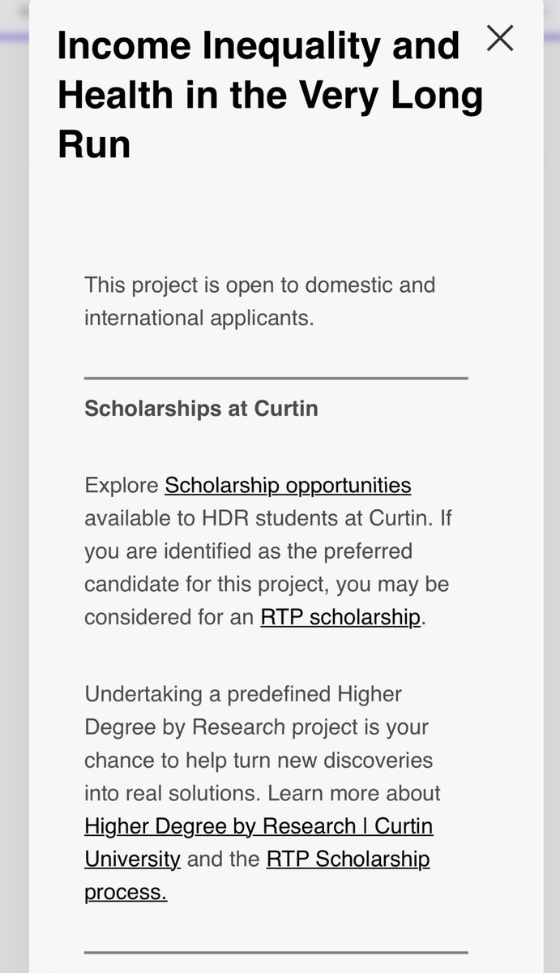Viewport: 560px width, 973px height.
Task: Click 'turn new discoveries into real solutions' text
Action: (259, 776)
